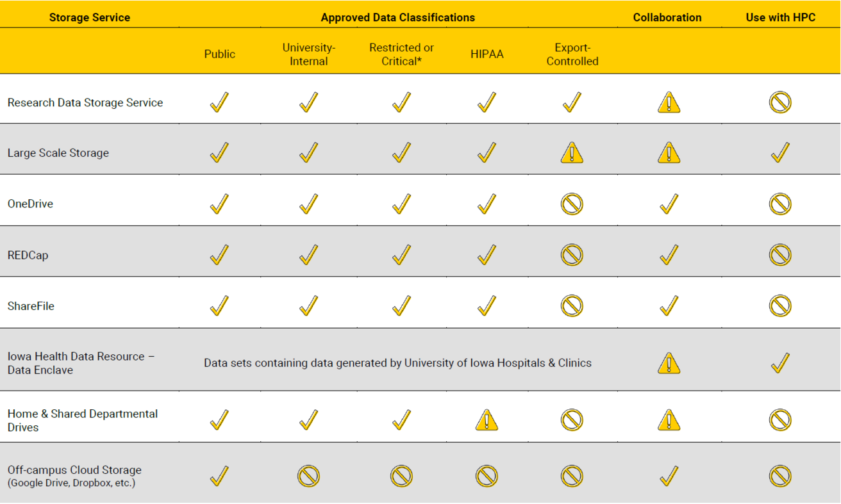Click the Use with HPC column header
Viewport: 841px width, 504px height.
click(780, 17)
